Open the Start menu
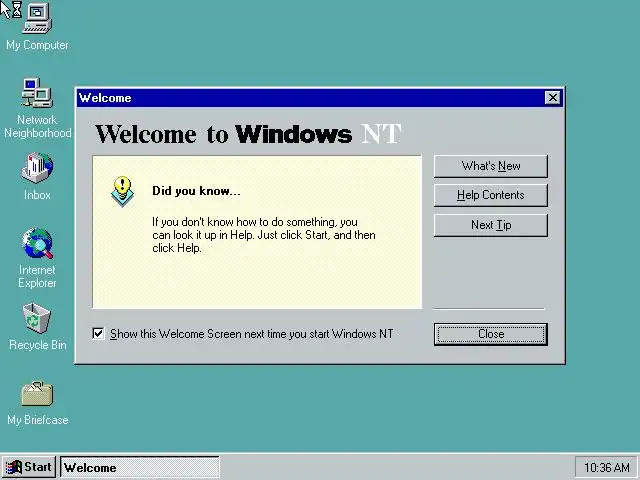This screenshot has height=480, width=640. [x=29, y=467]
